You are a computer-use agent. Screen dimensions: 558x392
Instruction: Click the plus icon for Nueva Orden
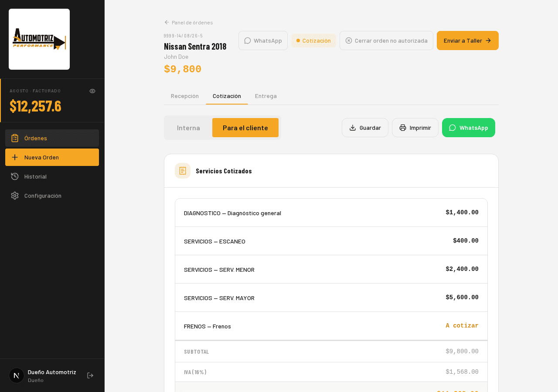[x=15, y=157]
